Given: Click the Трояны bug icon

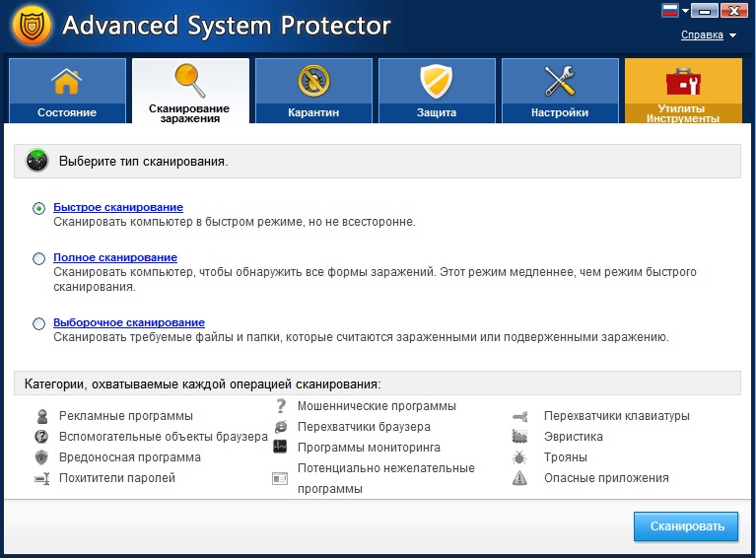Looking at the screenshot, I should tap(519, 457).
